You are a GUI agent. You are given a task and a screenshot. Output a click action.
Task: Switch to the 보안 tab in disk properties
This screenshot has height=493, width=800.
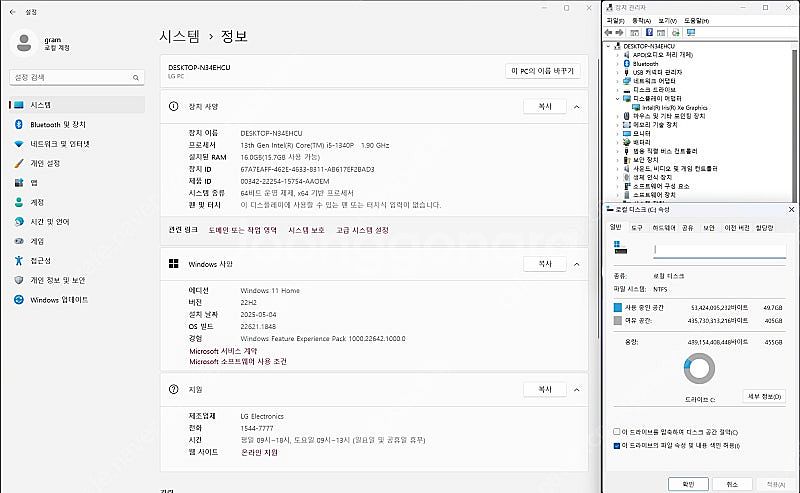pyautogui.click(x=709, y=228)
